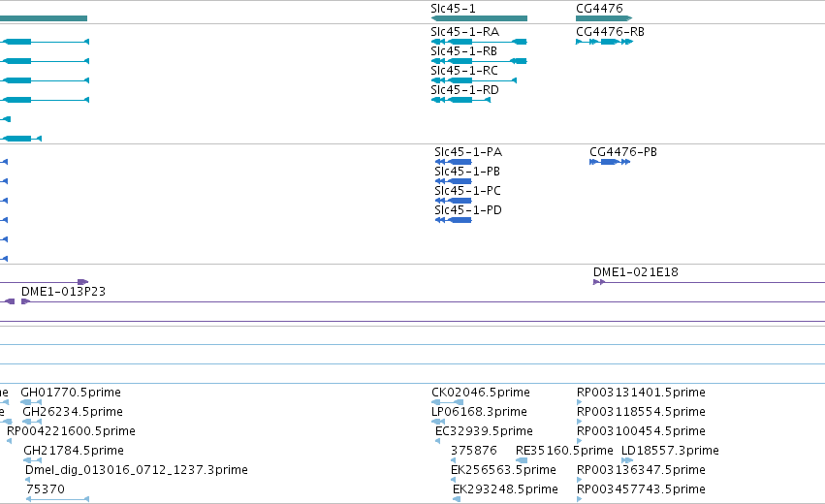Screen dimensions: 825x504
Task: Select EST label EK293248.5prime
Action: tap(505, 489)
